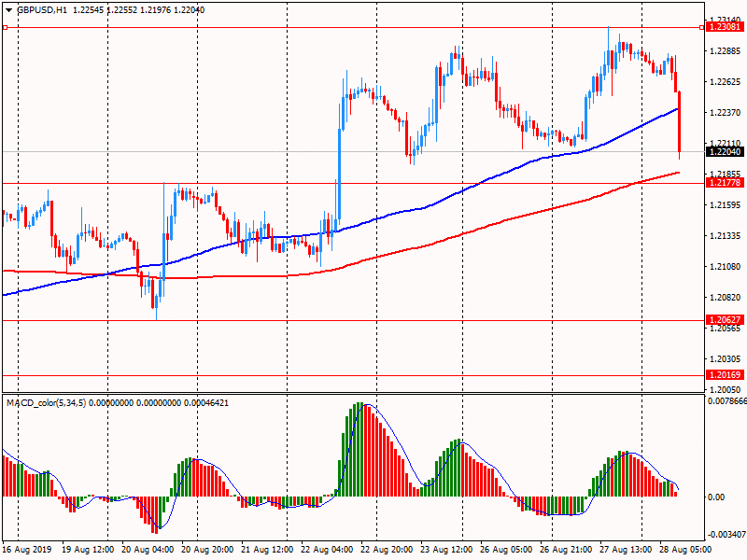Click the GBPUSD,H1 chart title text
This screenshot has width=747, height=560.
click(42, 10)
